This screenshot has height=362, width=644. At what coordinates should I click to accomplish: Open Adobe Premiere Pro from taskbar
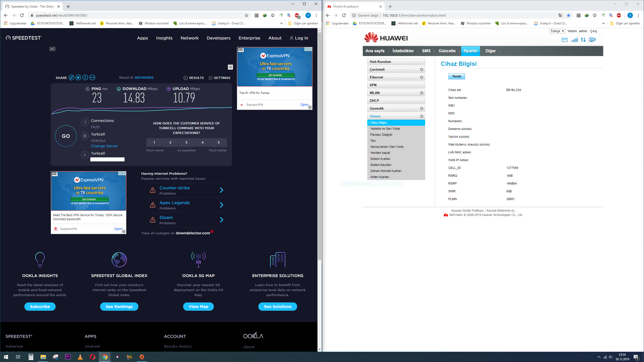(68, 357)
